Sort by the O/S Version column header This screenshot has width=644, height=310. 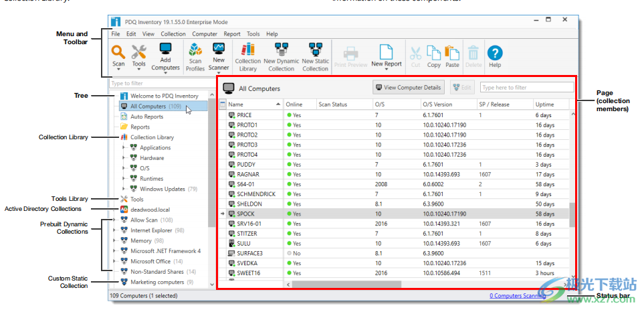tap(448, 104)
